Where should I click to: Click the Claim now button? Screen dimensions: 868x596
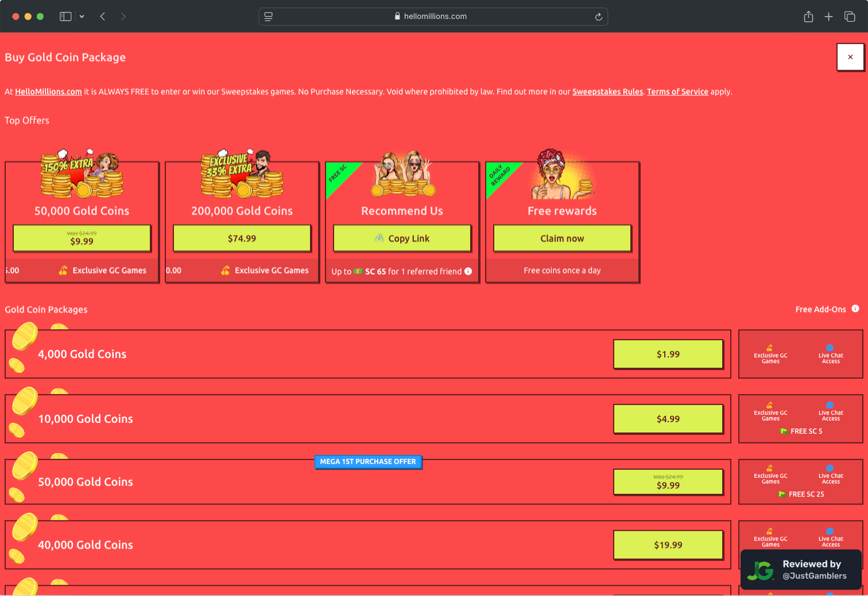point(563,238)
